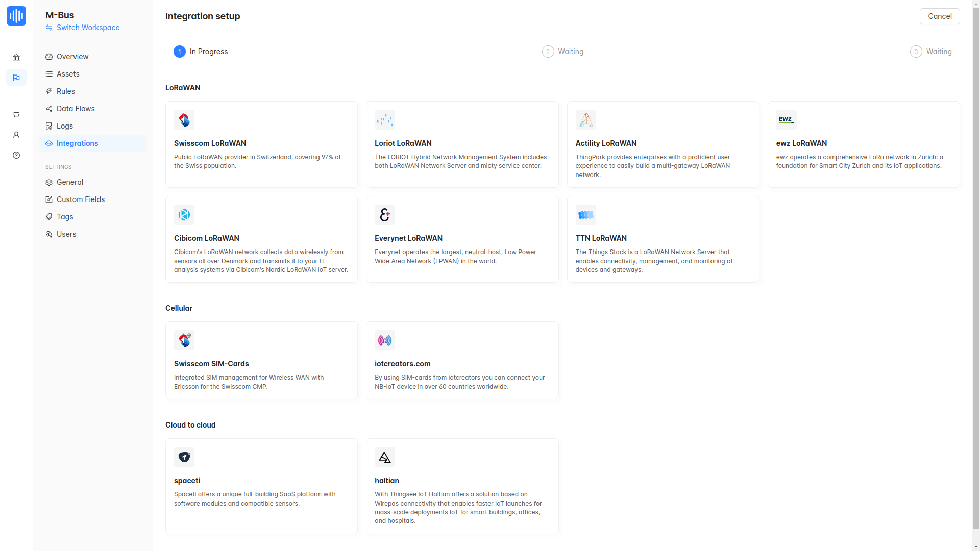The height and width of the screenshot is (551, 980).
Task: Click the user profile icon in left rail
Action: [x=16, y=135]
